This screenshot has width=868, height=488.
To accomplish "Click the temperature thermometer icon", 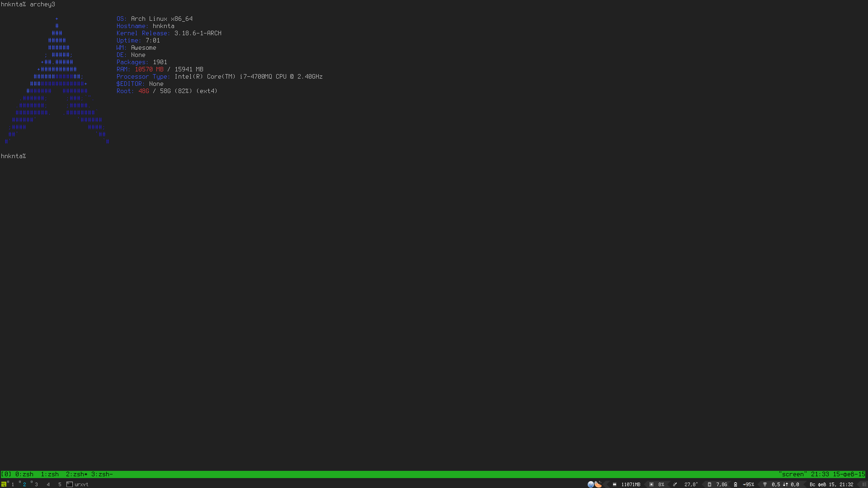I will tap(675, 484).
